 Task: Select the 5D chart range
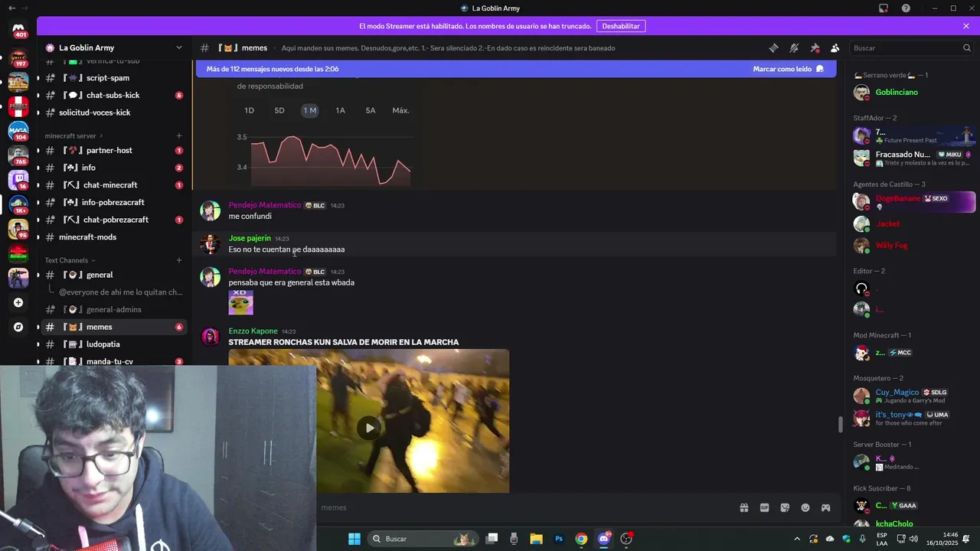279,110
